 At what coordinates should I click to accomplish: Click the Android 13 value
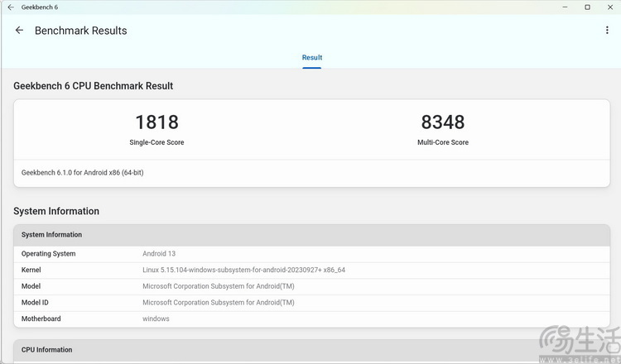(x=159, y=254)
